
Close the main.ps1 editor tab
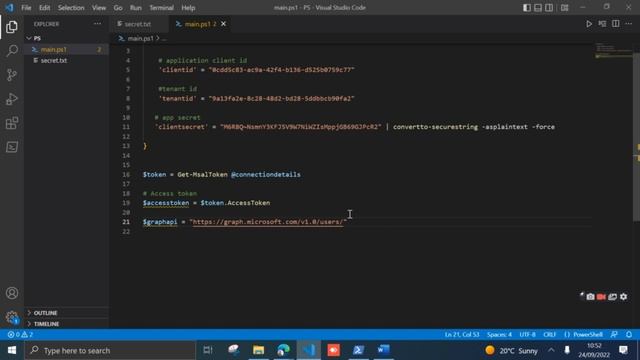223,24
